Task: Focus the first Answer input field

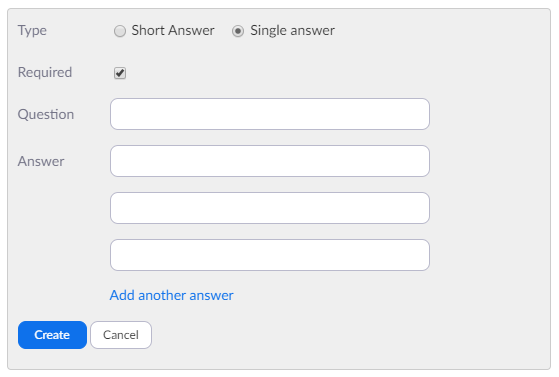Action: [270, 161]
